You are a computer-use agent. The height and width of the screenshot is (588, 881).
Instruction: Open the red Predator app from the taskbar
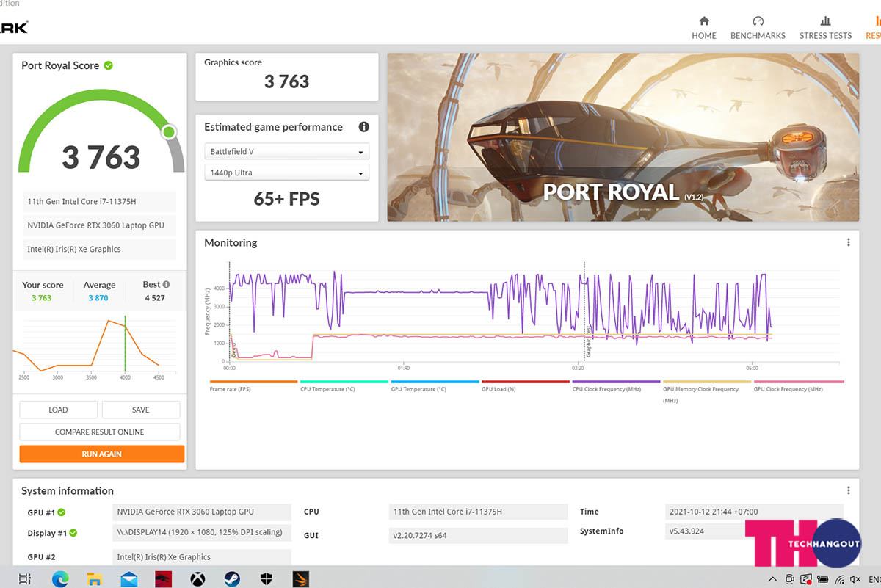click(x=163, y=578)
